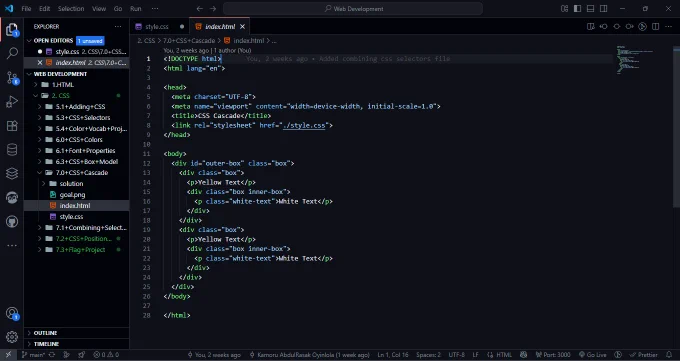Image resolution: width=680 pixels, height=361 pixels.
Task: Open the GitHub view in activity bar
Action: coord(12,222)
